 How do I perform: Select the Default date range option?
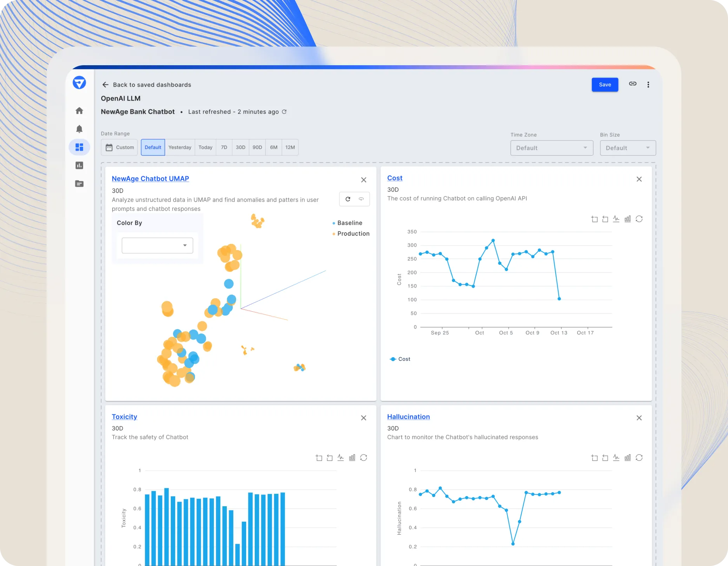pyautogui.click(x=153, y=147)
